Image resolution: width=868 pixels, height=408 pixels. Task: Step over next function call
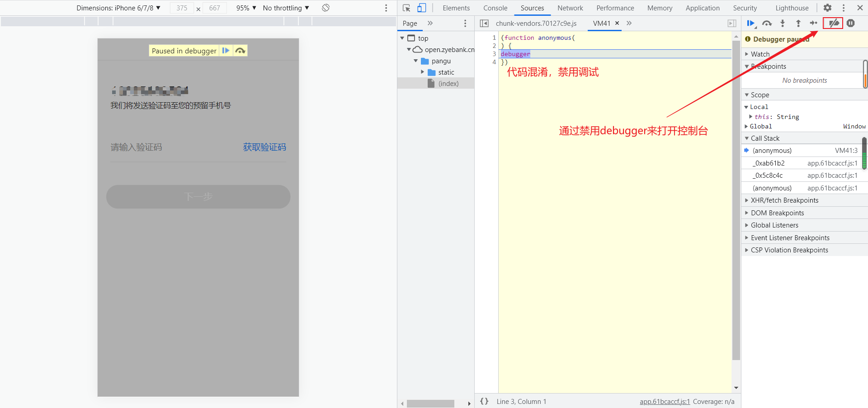[767, 24]
